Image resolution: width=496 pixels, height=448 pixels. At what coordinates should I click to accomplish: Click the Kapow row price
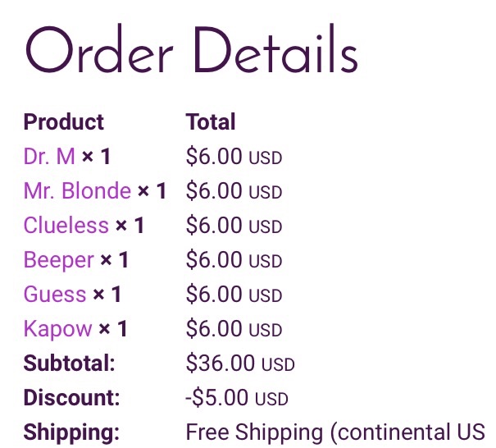[234, 329]
